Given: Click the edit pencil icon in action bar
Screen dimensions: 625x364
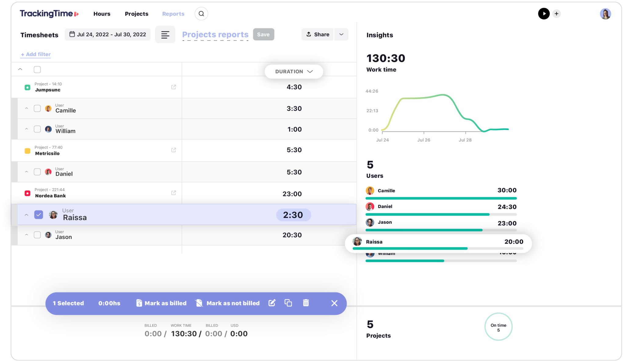Looking at the screenshot, I should click(272, 303).
